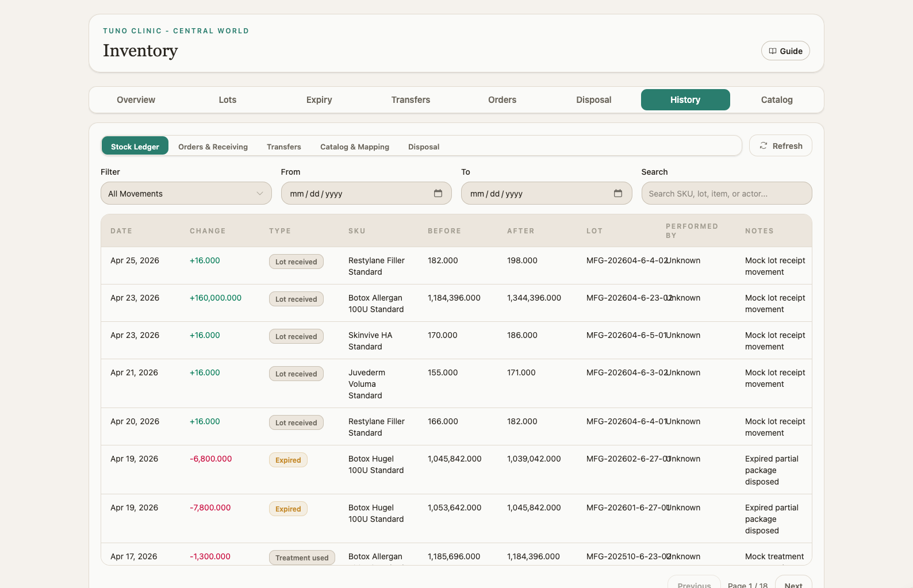This screenshot has height=588, width=913.
Task: Open the Orders & Receiving sub-tab
Action: 213,147
